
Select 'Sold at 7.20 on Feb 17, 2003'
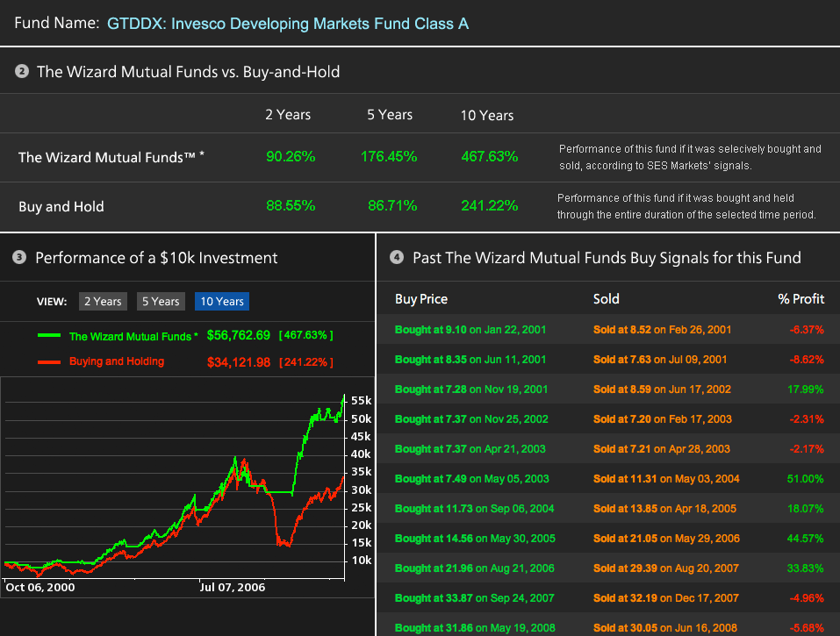coord(662,419)
